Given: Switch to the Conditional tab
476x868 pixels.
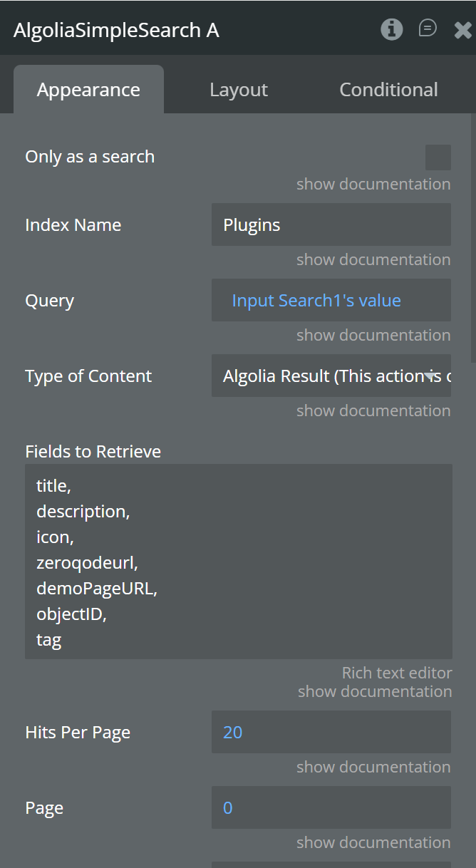Looking at the screenshot, I should (x=388, y=90).
